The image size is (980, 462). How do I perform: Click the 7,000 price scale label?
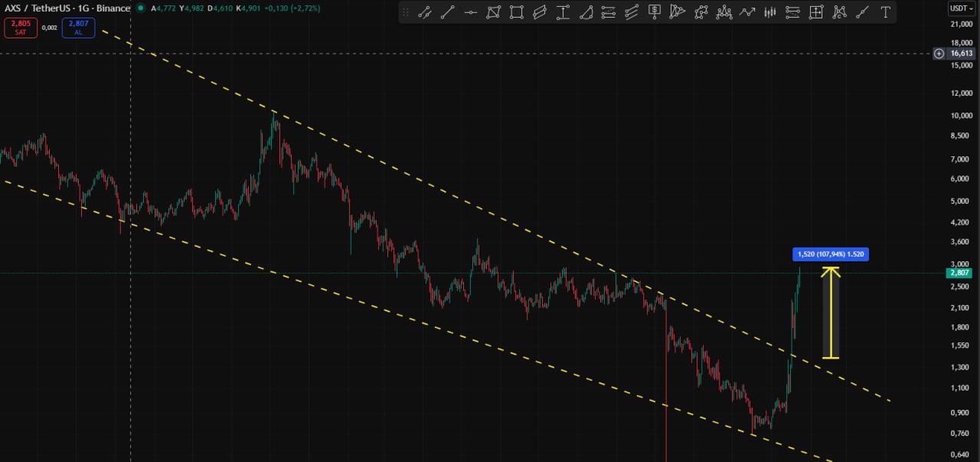pos(961,159)
